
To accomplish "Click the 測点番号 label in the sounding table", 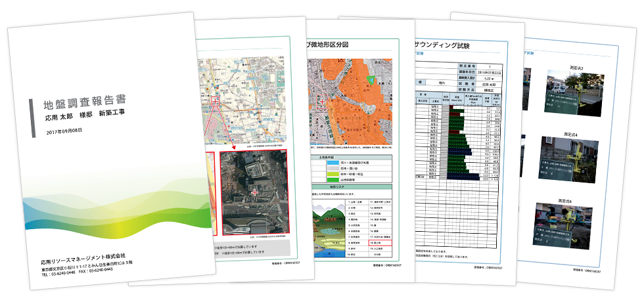I will point(466,66).
